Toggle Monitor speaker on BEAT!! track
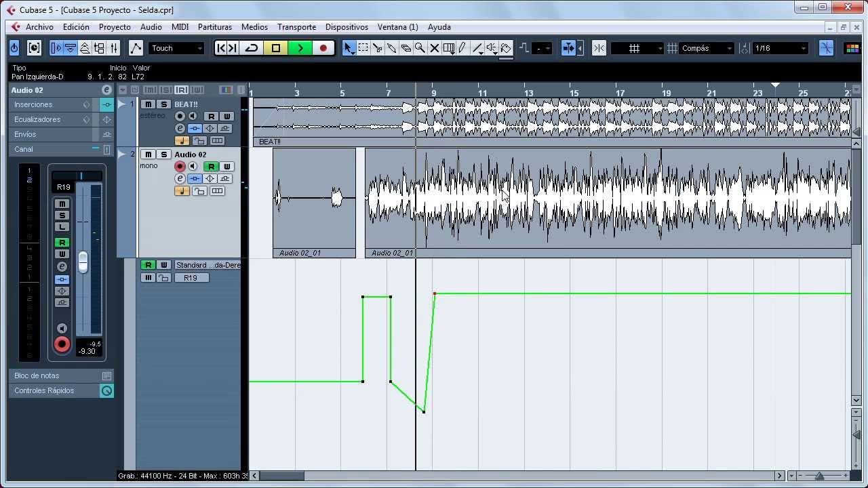 point(193,117)
